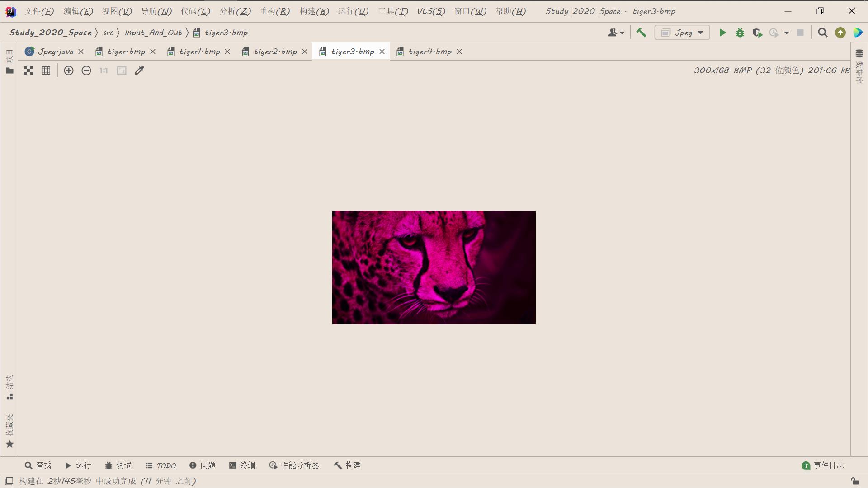868x488 pixels.
Task: Open the 性能分析器 profiler tool window
Action: click(x=294, y=465)
